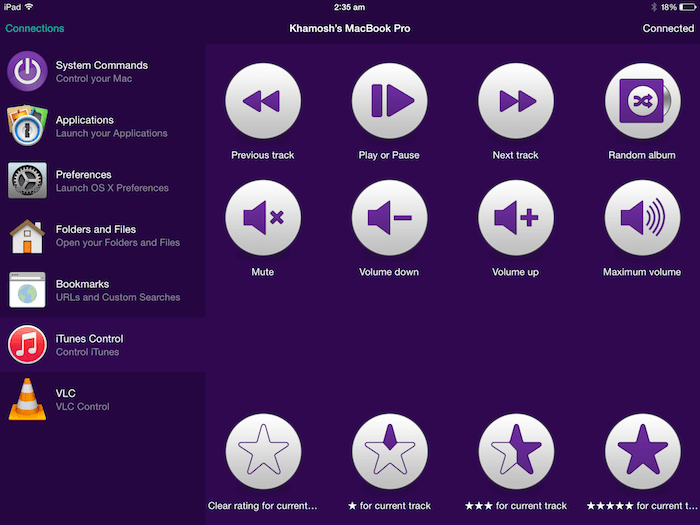The width and height of the screenshot is (700, 525).
Task: Raise sound with the Volume up button
Action: pyautogui.click(x=516, y=218)
